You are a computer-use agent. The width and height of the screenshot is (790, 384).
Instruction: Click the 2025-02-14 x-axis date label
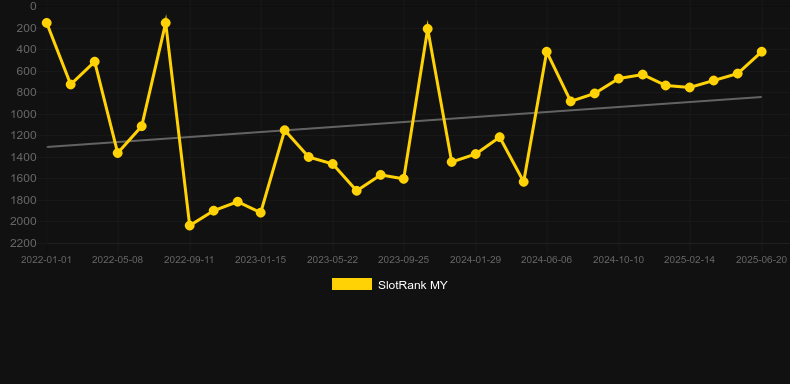click(689, 260)
